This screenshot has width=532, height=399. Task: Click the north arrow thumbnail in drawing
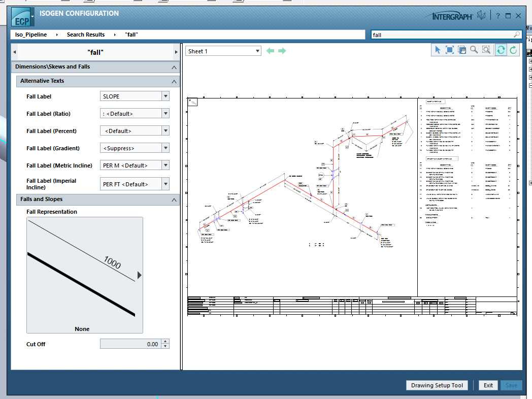pyautogui.click(x=193, y=102)
